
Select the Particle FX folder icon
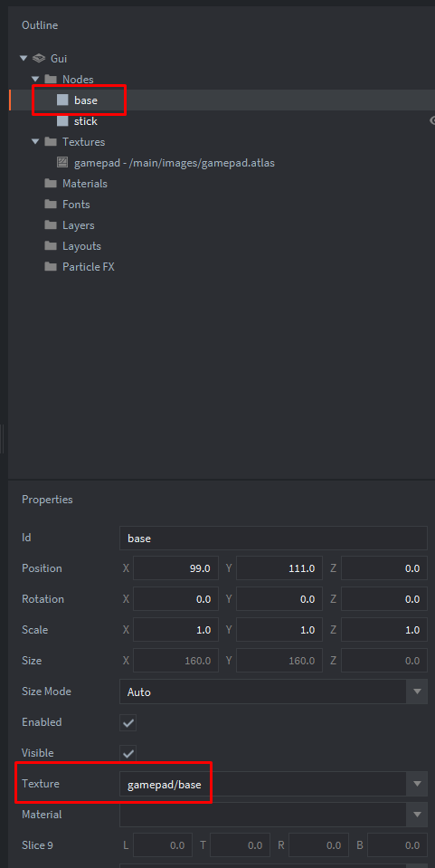click(x=51, y=267)
